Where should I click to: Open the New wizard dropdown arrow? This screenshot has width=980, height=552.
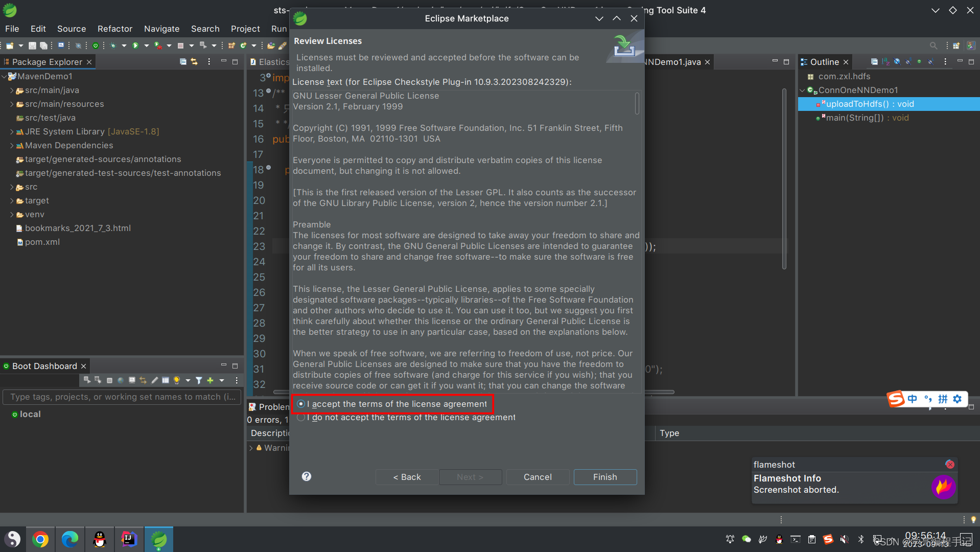click(21, 45)
